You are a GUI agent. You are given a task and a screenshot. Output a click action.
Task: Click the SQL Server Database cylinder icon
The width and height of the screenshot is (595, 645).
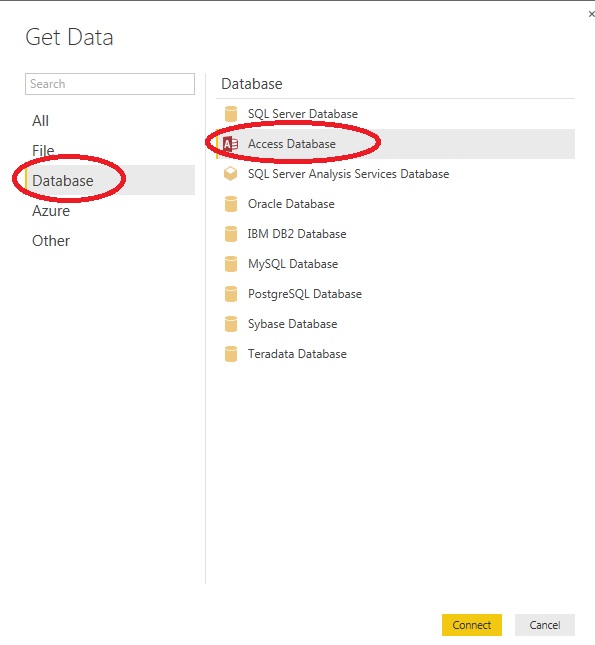(231, 114)
